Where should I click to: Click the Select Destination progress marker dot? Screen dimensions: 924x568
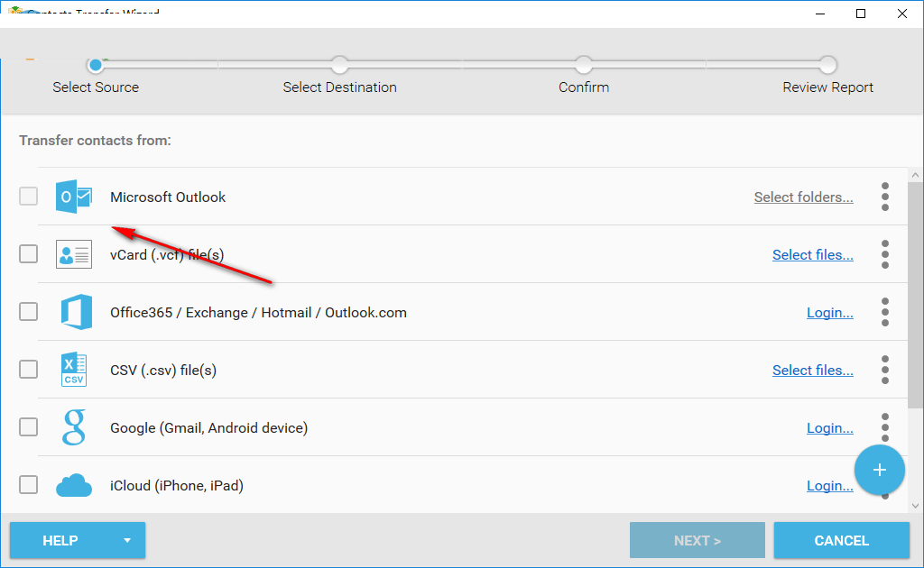point(339,65)
